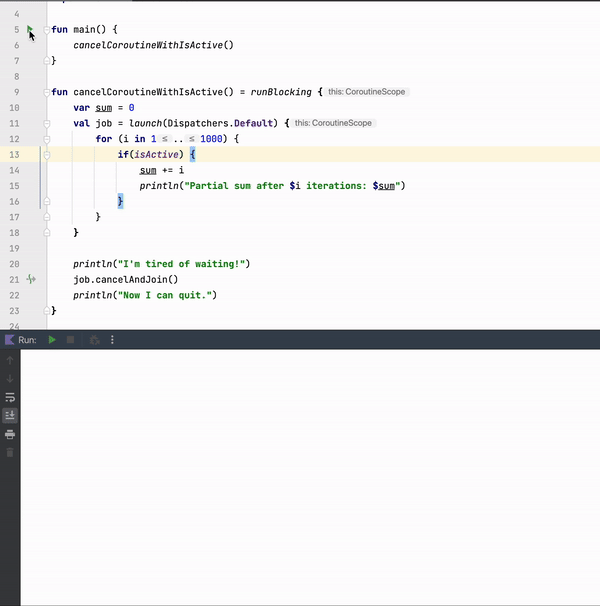Open the Run panel more options menu
Image resolution: width=600 pixels, height=606 pixels.
pyautogui.click(x=112, y=340)
